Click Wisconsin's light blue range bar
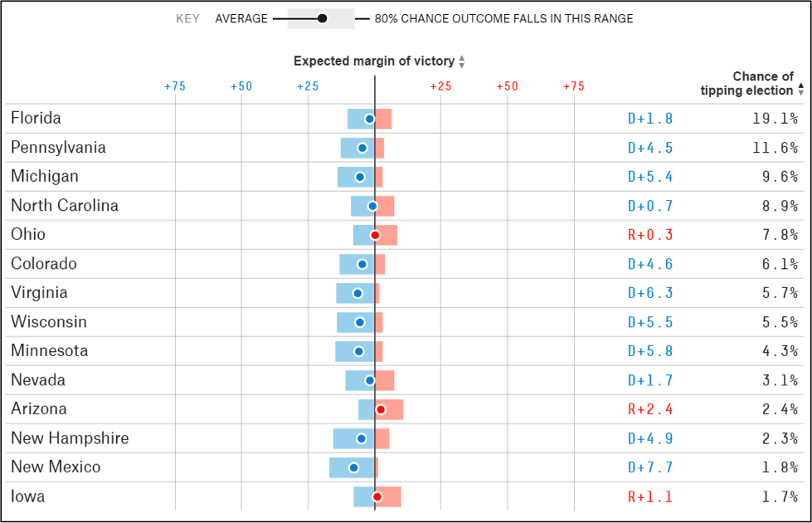This screenshot has height=523, width=812. [x=347, y=322]
